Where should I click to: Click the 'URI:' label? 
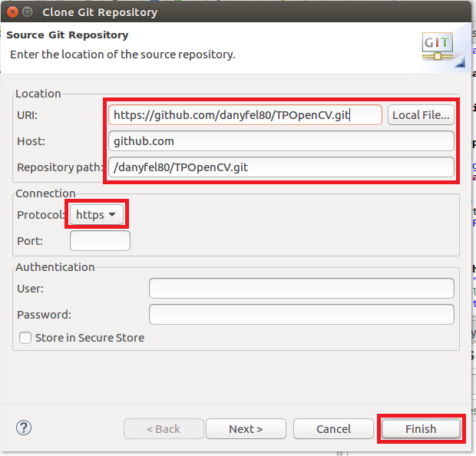tap(28, 115)
